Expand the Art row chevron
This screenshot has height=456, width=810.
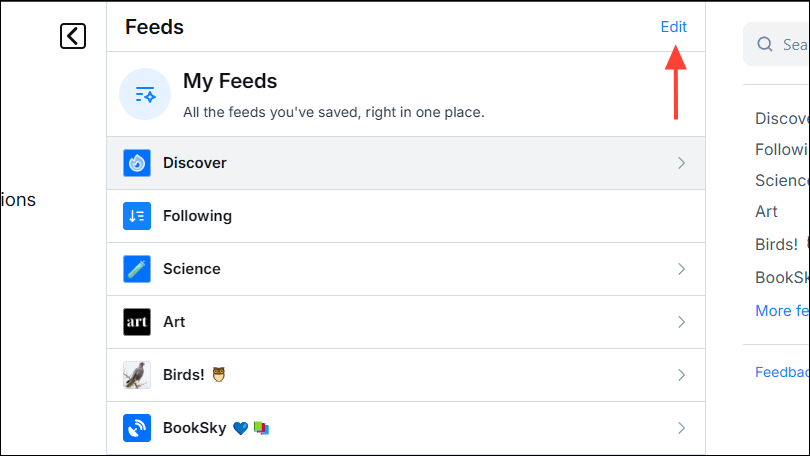[x=681, y=322]
